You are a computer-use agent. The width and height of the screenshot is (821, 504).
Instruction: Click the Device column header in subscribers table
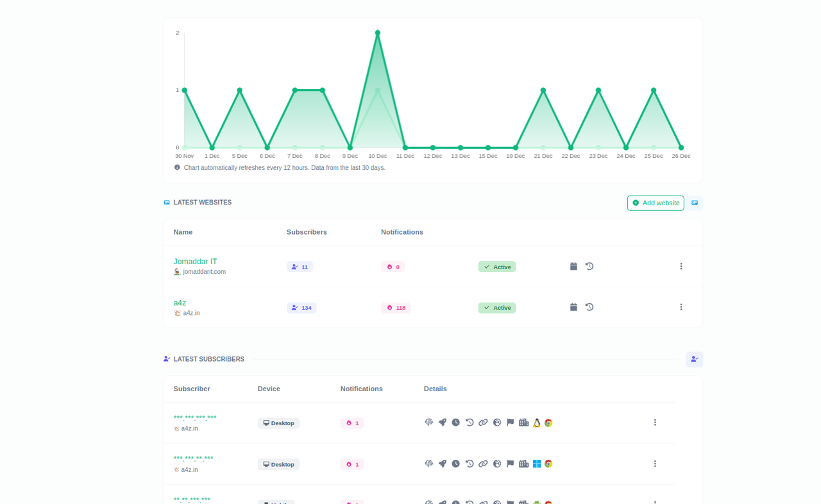269,389
